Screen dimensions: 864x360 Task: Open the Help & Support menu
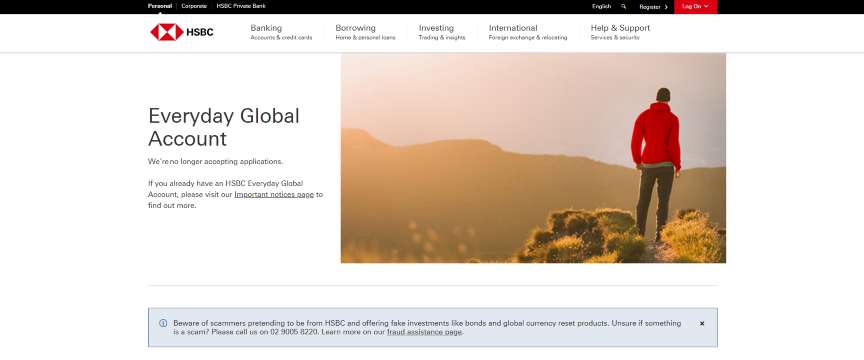tap(620, 32)
